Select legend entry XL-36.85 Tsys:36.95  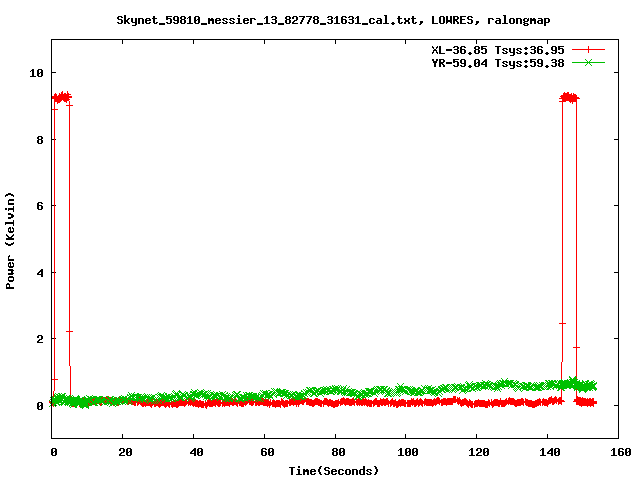(498, 50)
